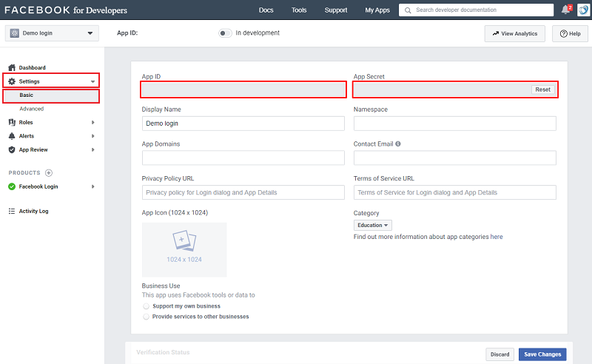Image resolution: width=592 pixels, height=364 pixels.
Task: Open Activity Log page
Action: pyautogui.click(x=33, y=211)
